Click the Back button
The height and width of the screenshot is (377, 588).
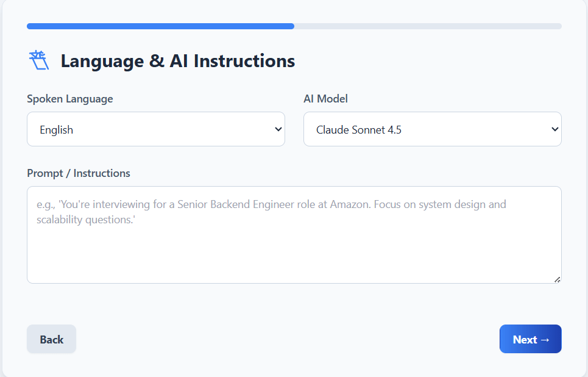[51, 339]
